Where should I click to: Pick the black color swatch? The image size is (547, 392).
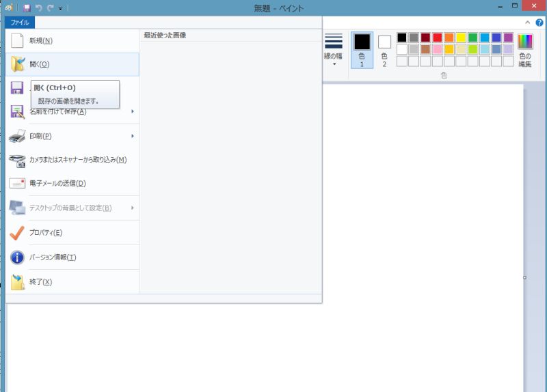(402, 38)
